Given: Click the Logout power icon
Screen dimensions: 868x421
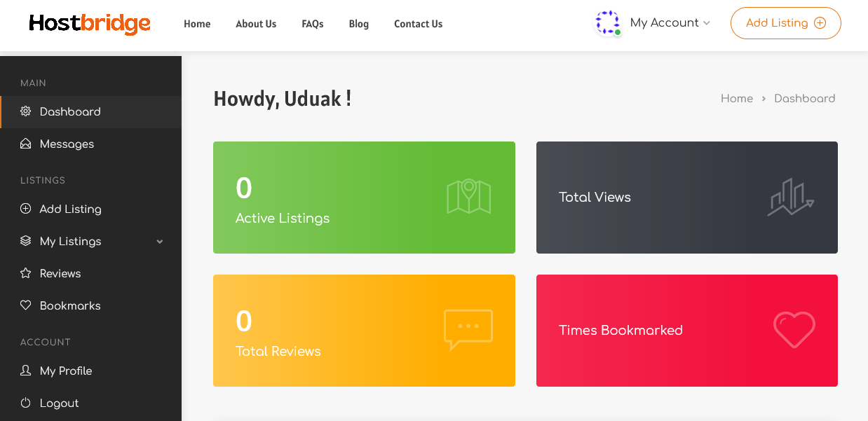Looking at the screenshot, I should (x=26, y=403).
